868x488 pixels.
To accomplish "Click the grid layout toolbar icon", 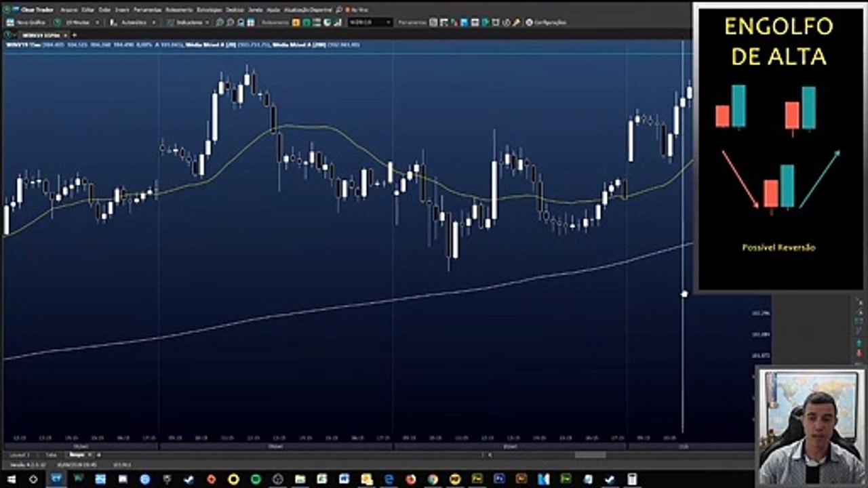I will coord(251,22).
